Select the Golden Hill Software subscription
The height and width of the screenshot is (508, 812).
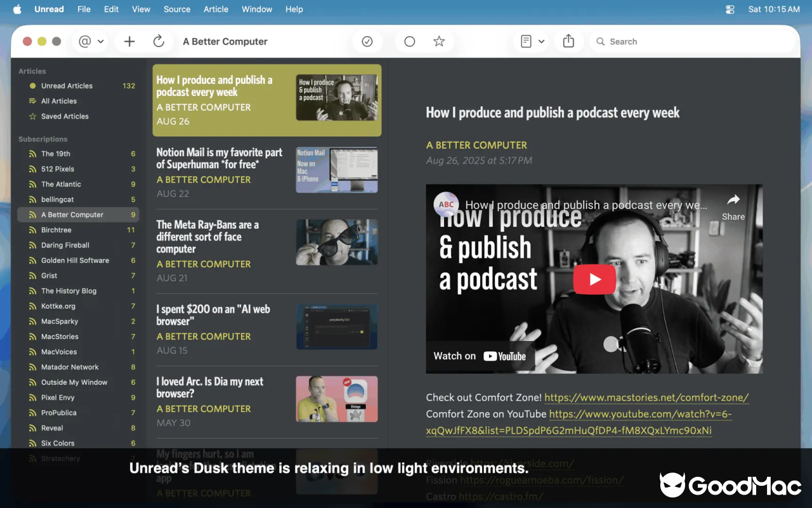tap(78, 260)
